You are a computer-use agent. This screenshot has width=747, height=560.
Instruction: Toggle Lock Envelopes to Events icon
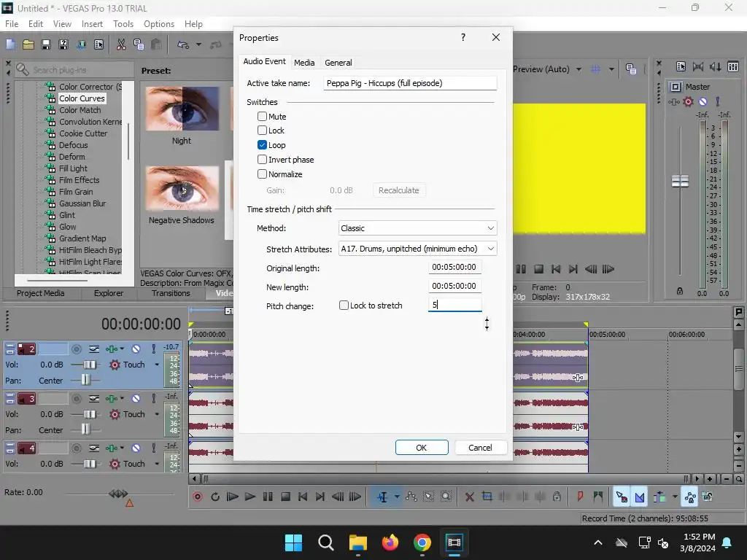[690, 497]
